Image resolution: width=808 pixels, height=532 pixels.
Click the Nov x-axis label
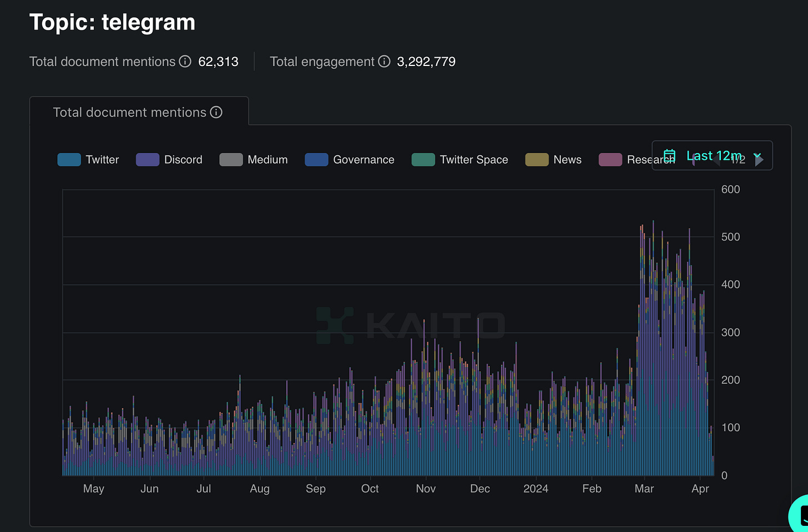pyautogui.click(x=426, y=489)
